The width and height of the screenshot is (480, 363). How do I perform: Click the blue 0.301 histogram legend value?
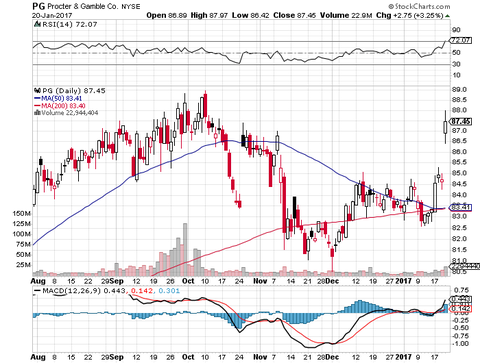tap(169, 291)
